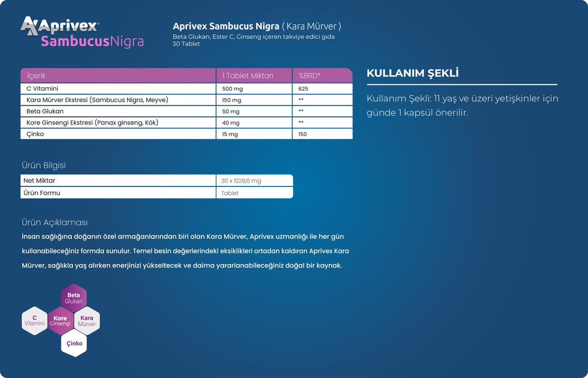
Task: Click the Beta Glukan hexagon
Action: coord(74,298)
